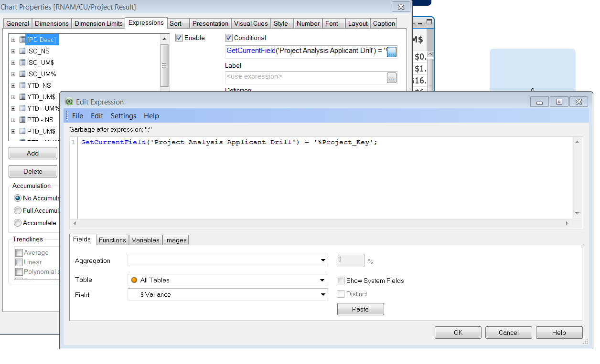Click the Label input field

pyautogui.click(x=305, y=78)
